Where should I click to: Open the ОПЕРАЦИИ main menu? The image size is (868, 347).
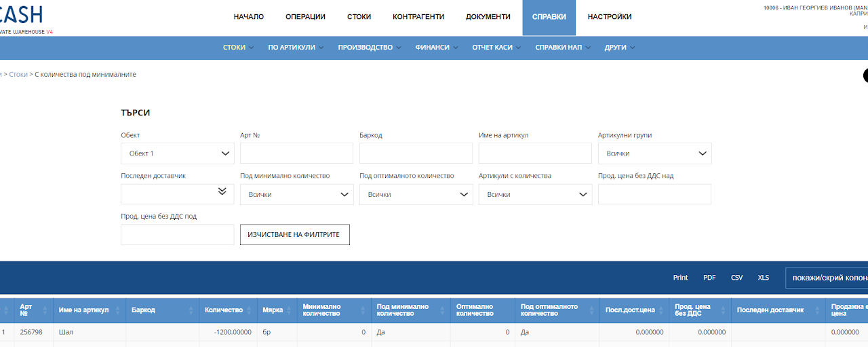[305, 17]
